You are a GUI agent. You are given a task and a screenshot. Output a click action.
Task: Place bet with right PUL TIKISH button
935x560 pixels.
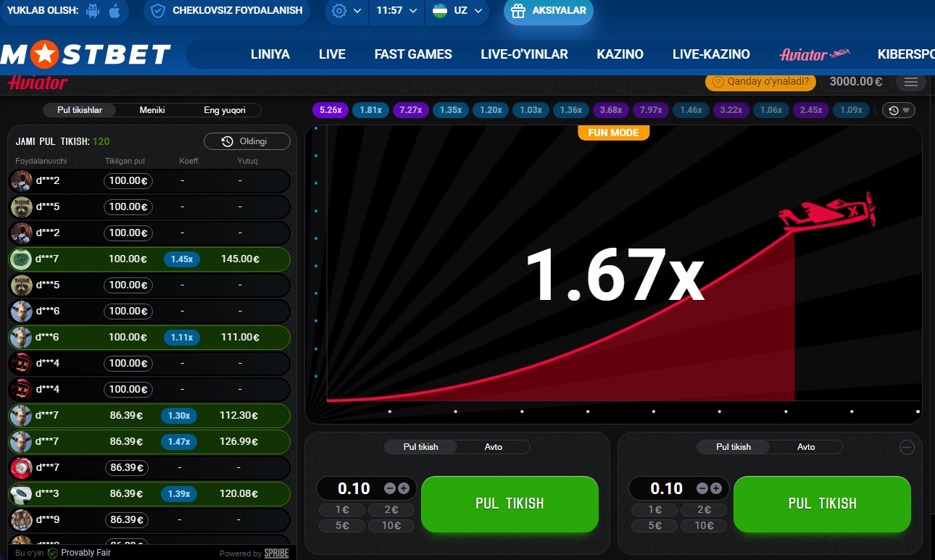coord(822,503)
